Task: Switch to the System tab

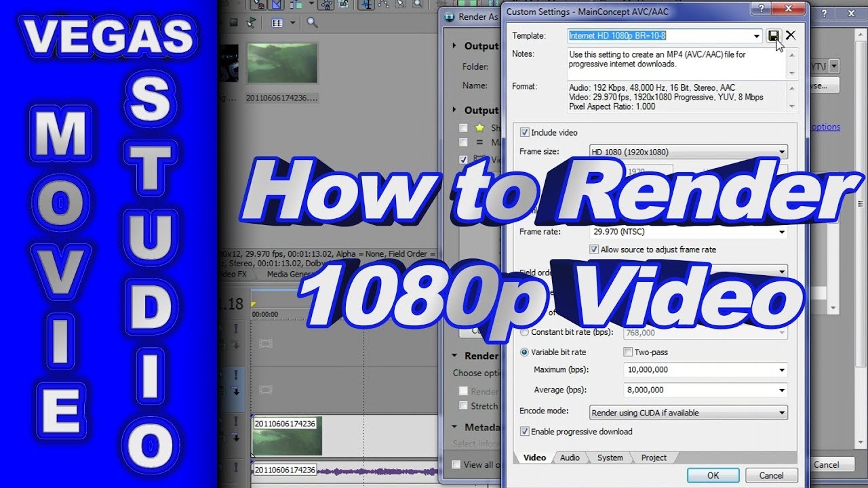Action: [x=610, y=457]
